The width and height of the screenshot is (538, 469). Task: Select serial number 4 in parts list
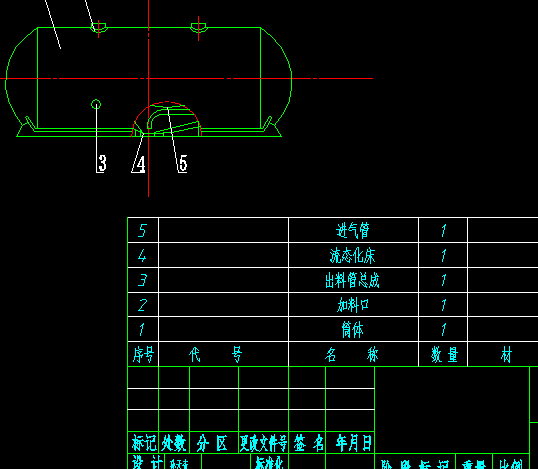(142, 255)
